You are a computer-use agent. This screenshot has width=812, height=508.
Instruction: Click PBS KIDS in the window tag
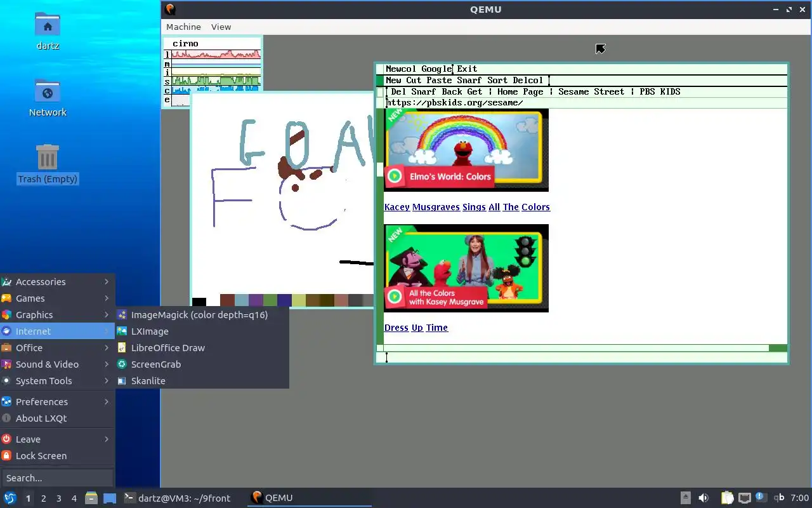click(x=660, y=91)
